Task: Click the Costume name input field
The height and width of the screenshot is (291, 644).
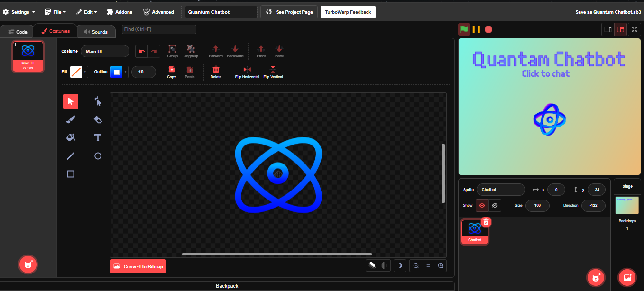Action: coord(105,51)
